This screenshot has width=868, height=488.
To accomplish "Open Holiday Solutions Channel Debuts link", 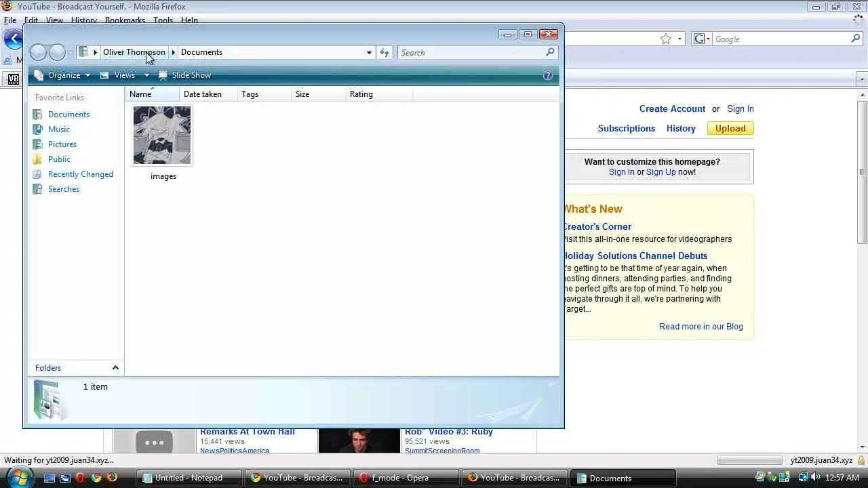I will pyautogui.click(x=635, y=256).
